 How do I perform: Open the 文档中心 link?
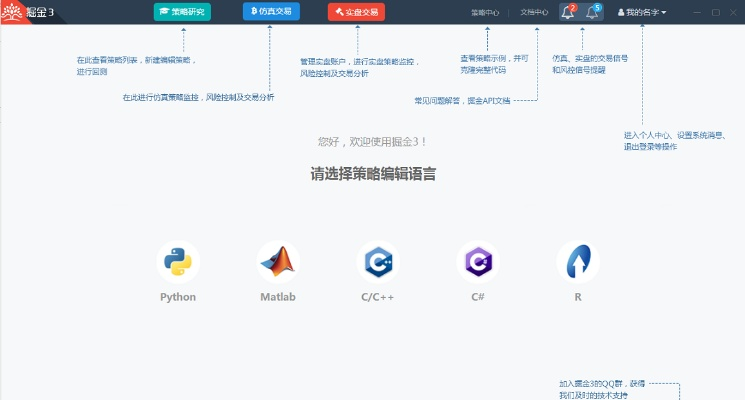[x=534, y=12]
